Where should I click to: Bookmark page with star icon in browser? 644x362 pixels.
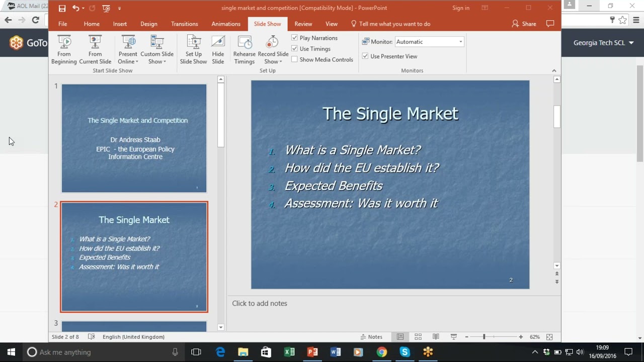pos(623,20)
